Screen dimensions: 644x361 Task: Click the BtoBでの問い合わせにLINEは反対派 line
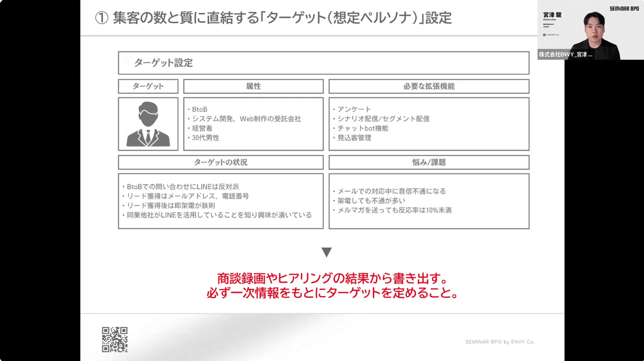pos(180,186)
